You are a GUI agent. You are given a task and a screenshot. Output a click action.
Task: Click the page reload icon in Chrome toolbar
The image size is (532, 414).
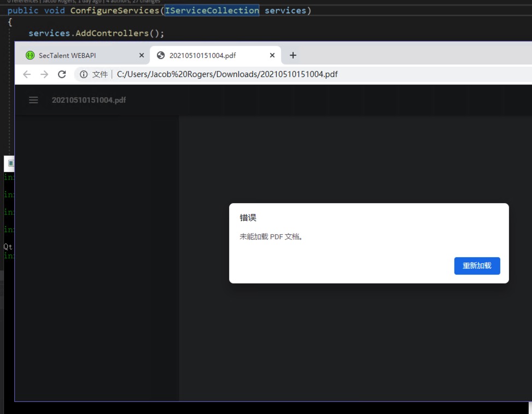pyautogui.click(x=60, y=74)
